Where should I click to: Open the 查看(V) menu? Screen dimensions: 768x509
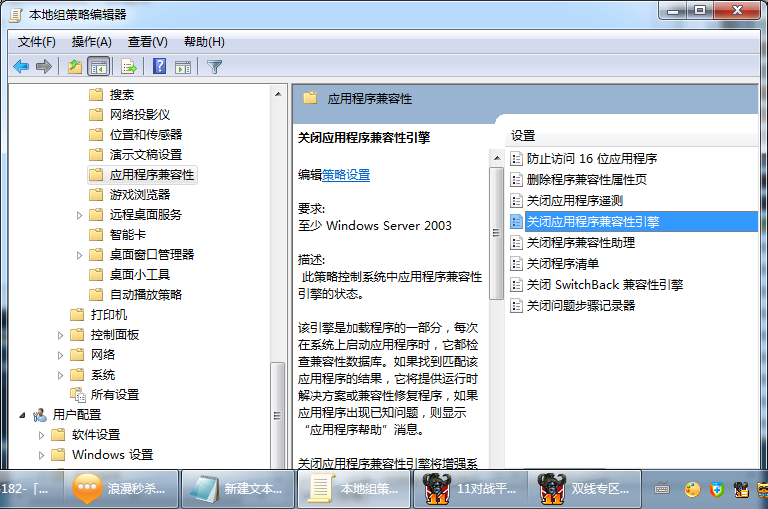[x=147, y=42]
